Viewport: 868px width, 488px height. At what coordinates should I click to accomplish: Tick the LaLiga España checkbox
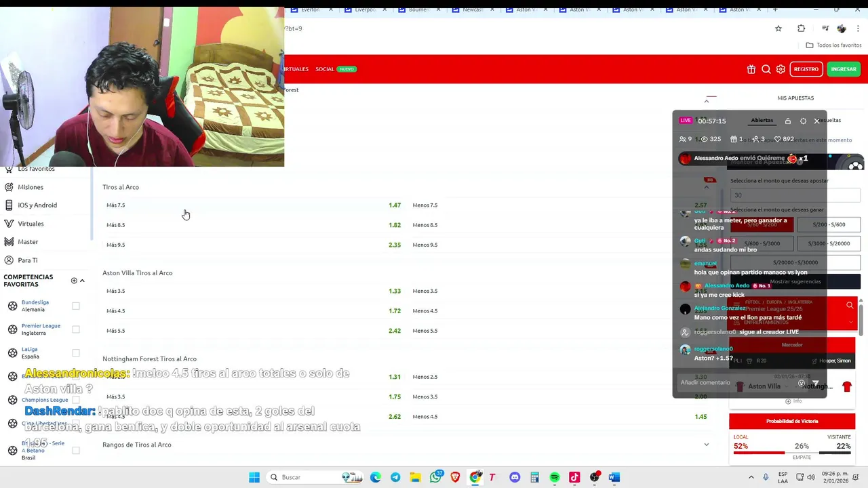click(76, 353)
